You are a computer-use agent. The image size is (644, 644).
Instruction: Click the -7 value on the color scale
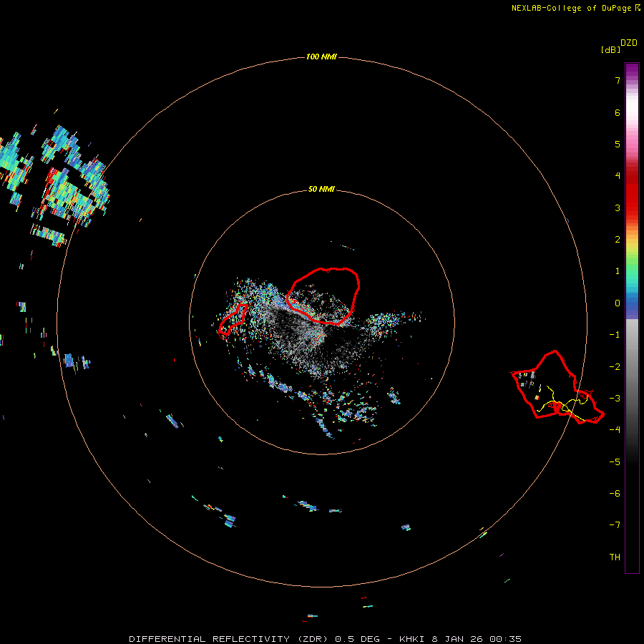point(615,525)
